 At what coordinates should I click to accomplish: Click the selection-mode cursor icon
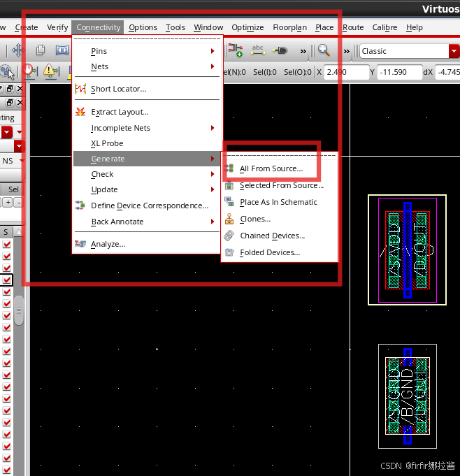[x=7, y=72]
